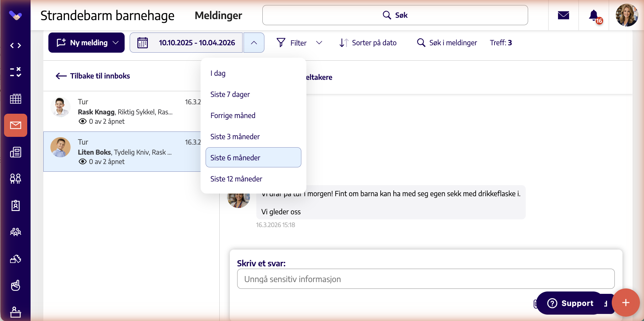Open the raised hand sidebar icon
644x321 pixels.
click(x=15, y=285)
